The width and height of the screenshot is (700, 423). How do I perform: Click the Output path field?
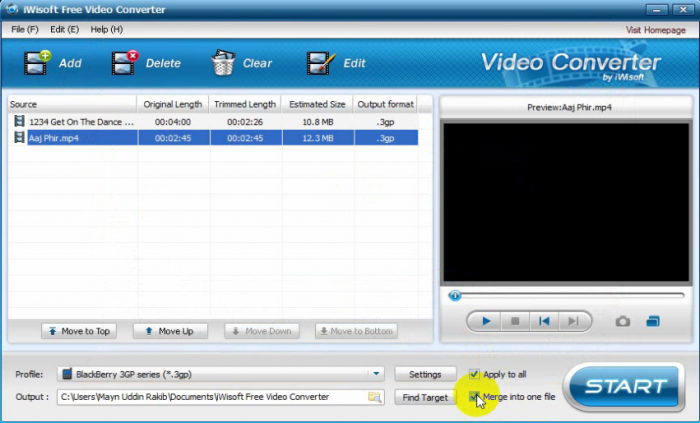point(221,397)
